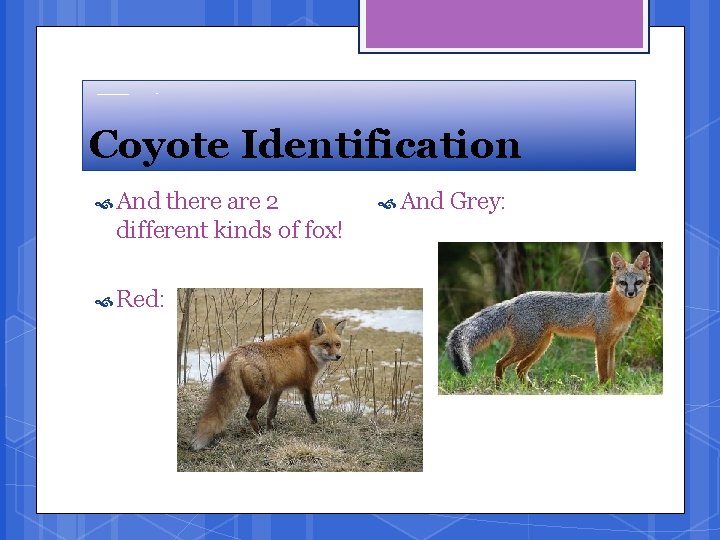Select the red fox photo
The width and height of the screenshot is (720, 540).
coord(300,380)
